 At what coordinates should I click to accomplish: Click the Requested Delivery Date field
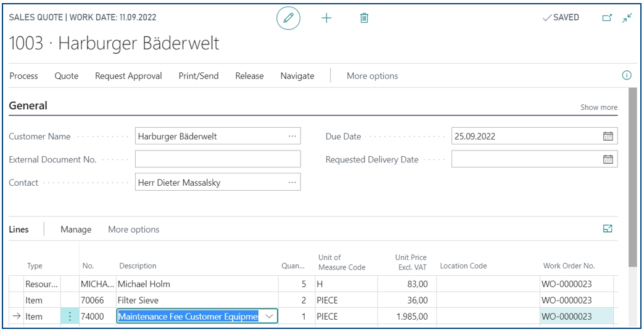(x=534, y=159)
